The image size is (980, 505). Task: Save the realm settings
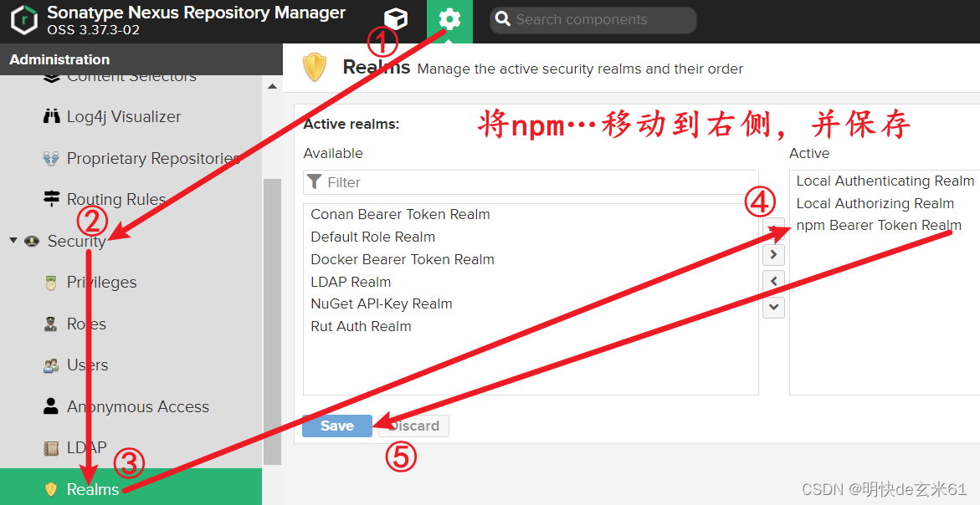[337, 426]
